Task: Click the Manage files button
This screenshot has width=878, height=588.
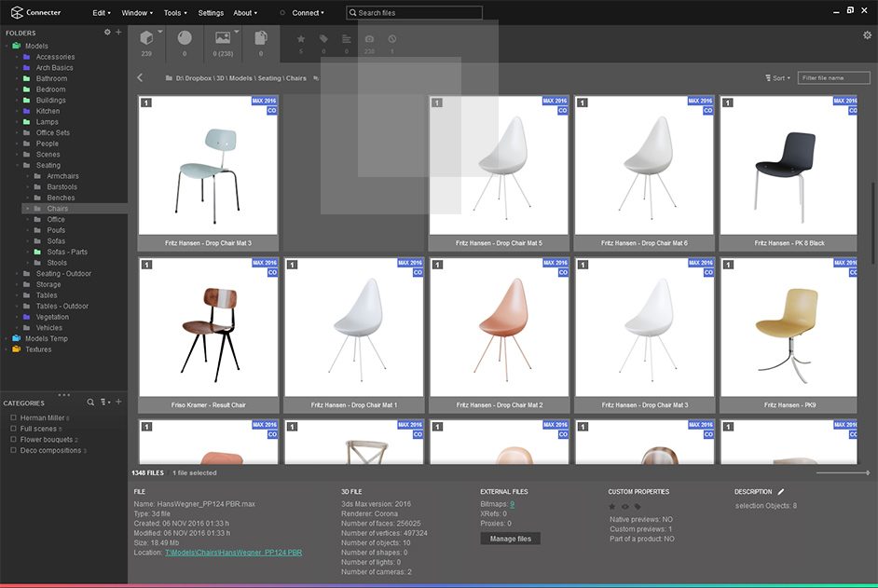Action: tap(510, 539)
